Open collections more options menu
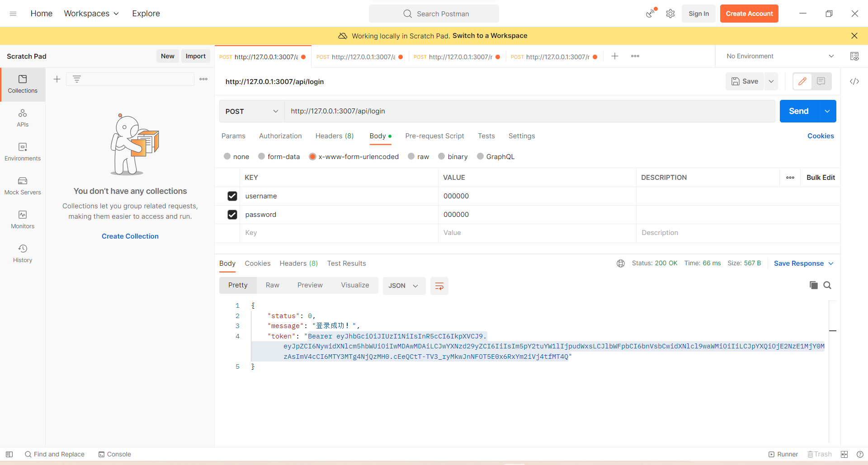 coord(203,79)
